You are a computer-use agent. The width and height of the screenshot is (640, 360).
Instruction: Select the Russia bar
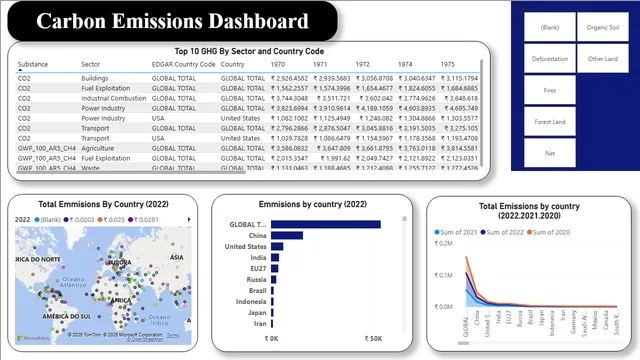[273, 280]
